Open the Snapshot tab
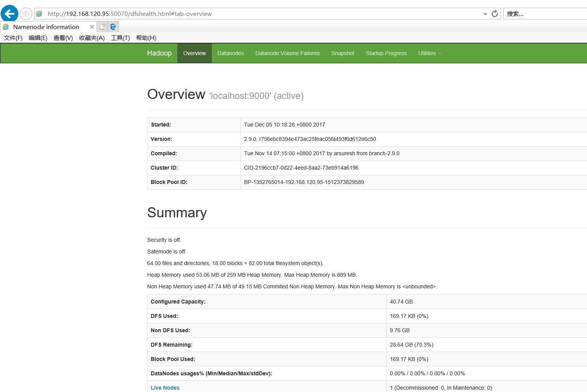587x392 pixels. click(x=343, y=53)
